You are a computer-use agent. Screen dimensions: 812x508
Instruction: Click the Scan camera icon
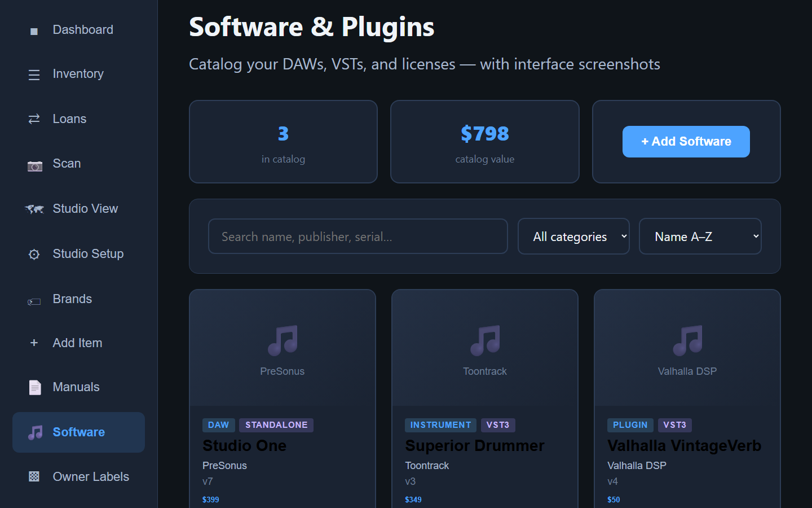tap(34, 165)
